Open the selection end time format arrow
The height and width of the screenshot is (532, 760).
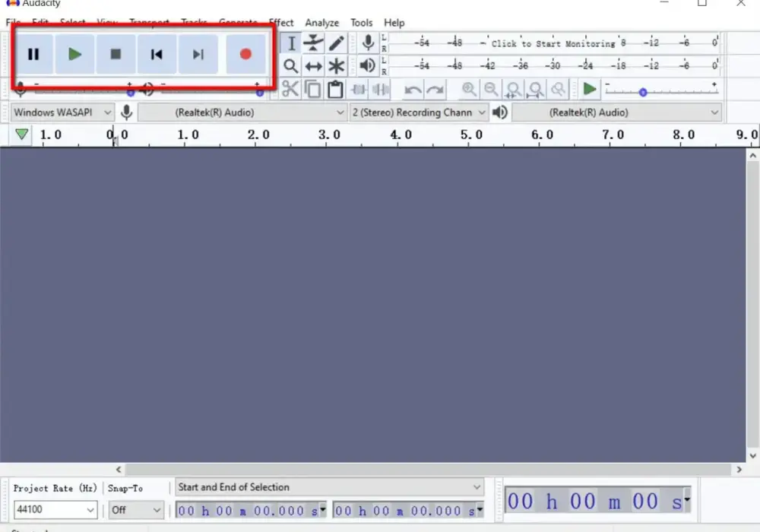coord(480,509)
